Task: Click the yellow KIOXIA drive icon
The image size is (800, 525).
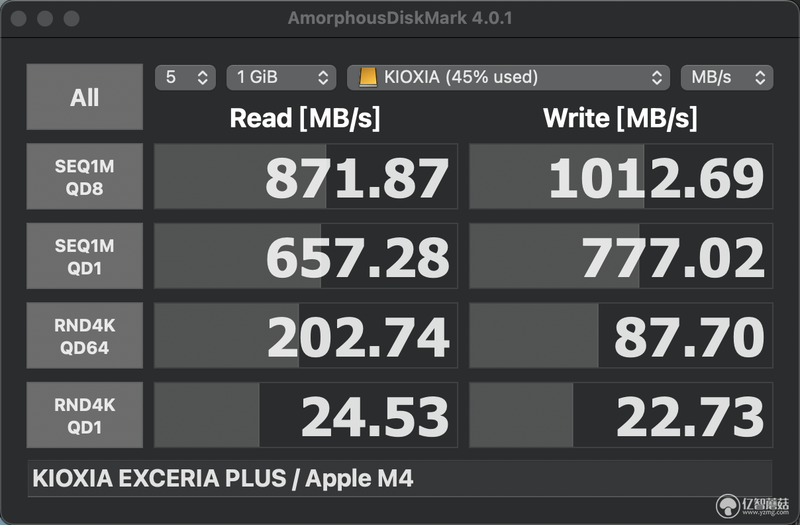Action: (x=367, y=78)
